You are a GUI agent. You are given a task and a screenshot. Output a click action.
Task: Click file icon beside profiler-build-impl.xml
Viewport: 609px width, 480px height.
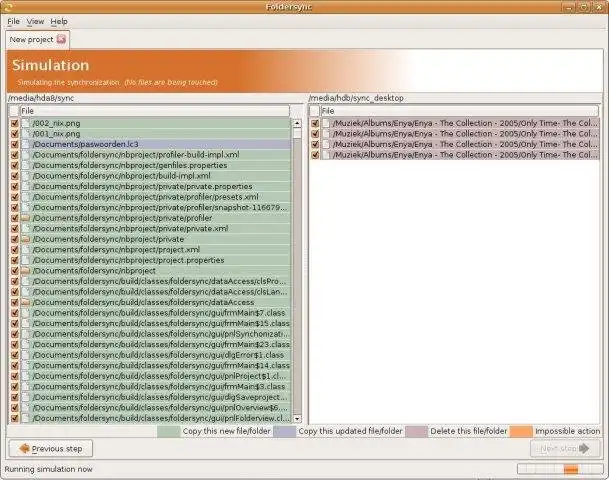(x=25, y=155)
